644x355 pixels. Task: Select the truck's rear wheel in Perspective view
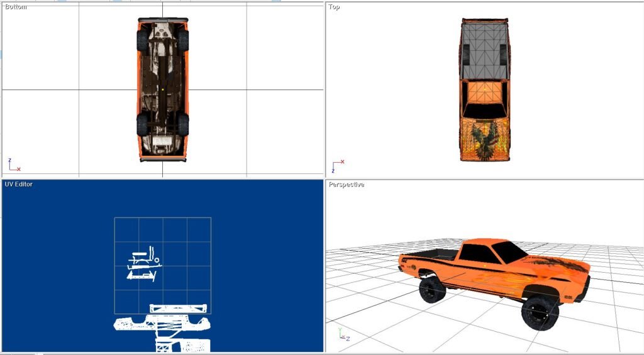[x=431, y=289]
